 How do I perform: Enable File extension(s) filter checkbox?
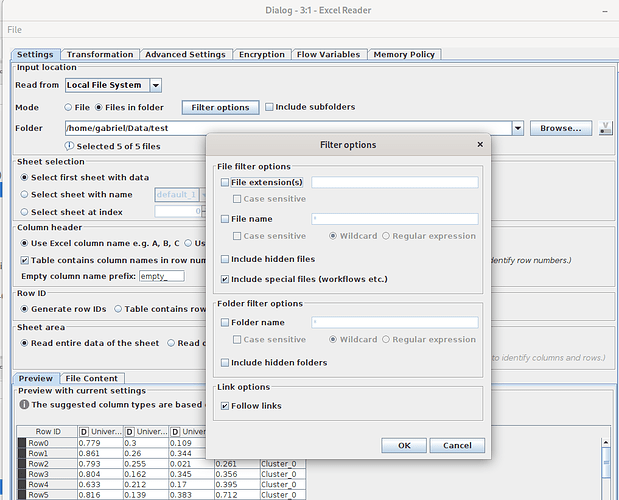click(x=225, y=182)
